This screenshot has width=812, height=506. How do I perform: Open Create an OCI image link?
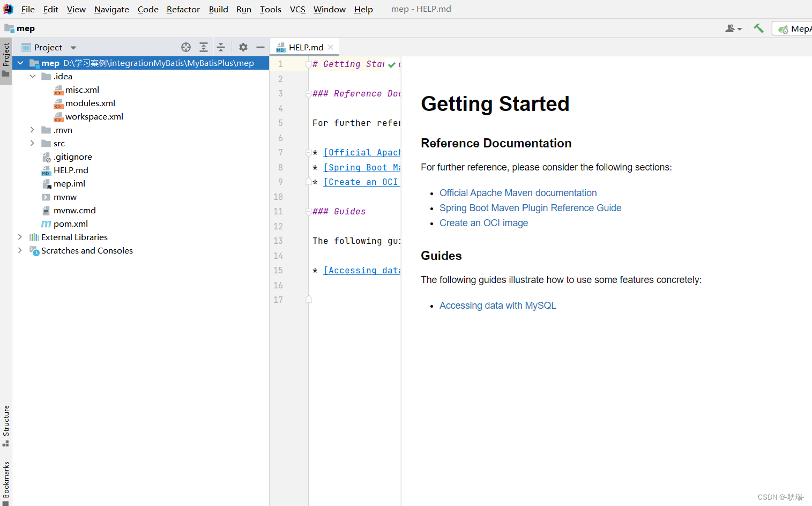[483, 223]
